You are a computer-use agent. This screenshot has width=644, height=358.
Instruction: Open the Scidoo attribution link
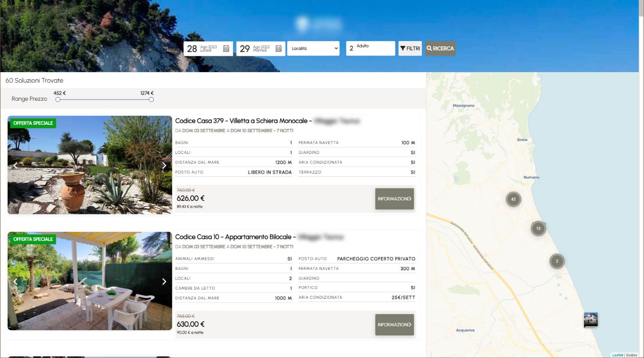632,355
